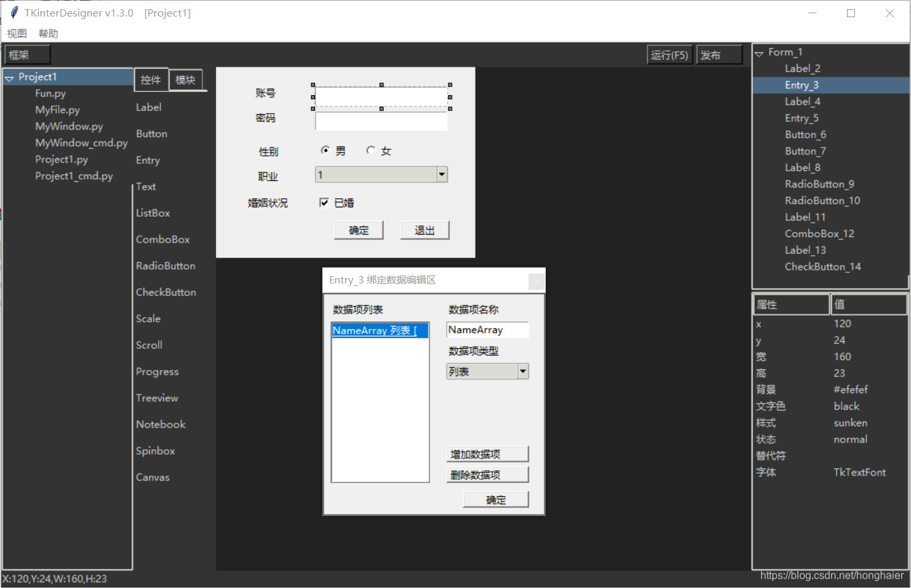
Task: Select Project1.py file
Action: point(61,159)
